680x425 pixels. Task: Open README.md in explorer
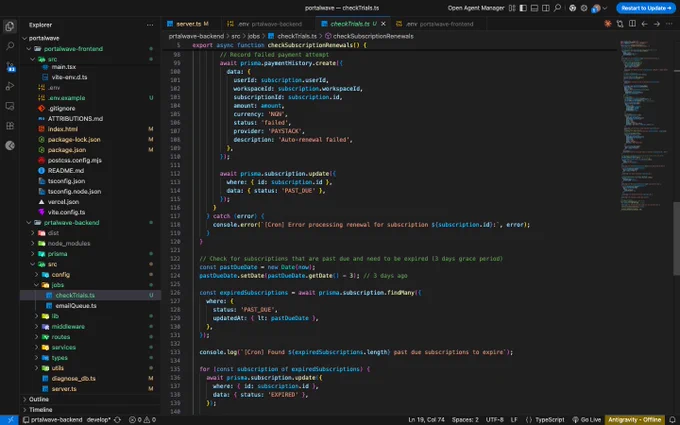[x=65, y=170]
